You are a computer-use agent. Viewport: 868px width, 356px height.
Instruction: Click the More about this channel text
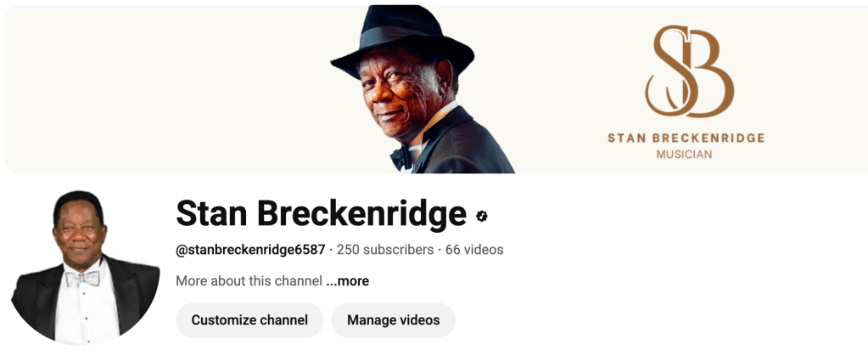(249, 281)
